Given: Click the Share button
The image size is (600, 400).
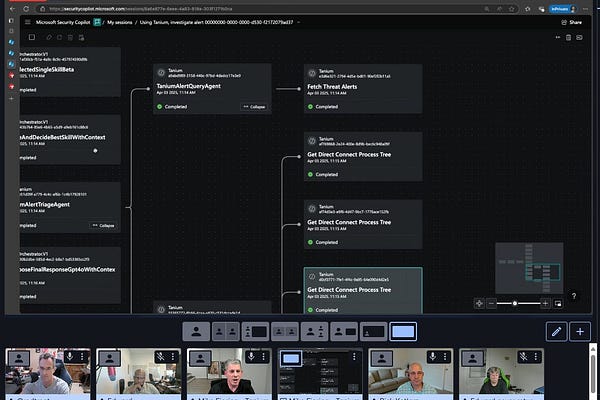Looking at the screenshot, I should pos(571,22).
